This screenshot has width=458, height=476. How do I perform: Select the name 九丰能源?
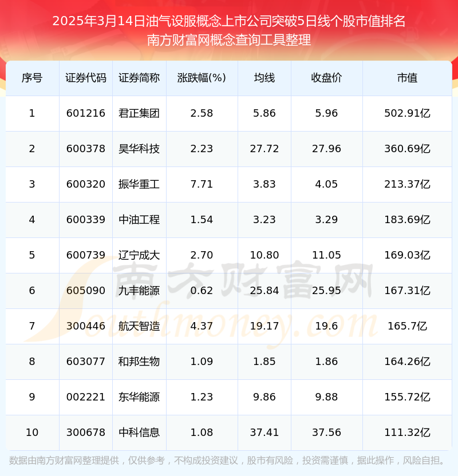point(139,291)
